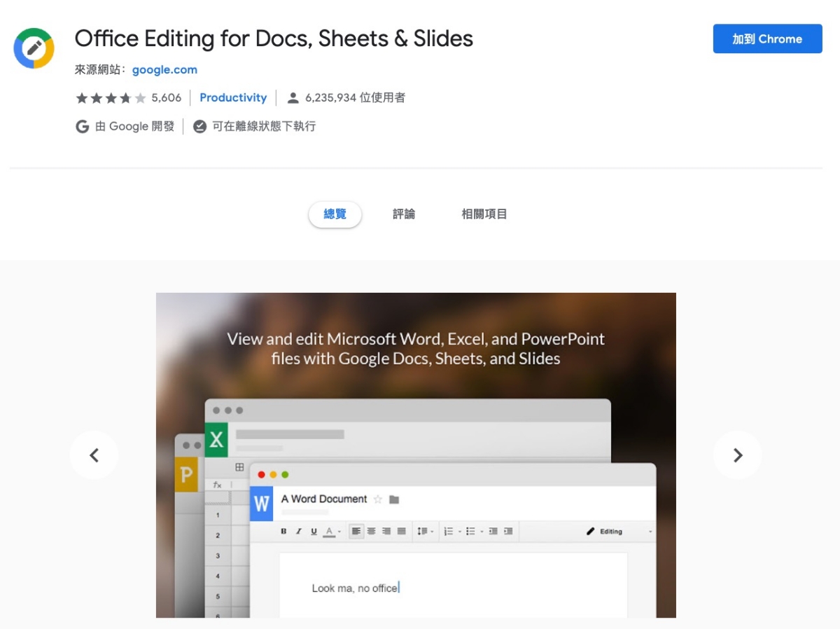Screen dimensions: 840x629
Task: Click the offline checkmark badge icon
Action: pyautogui.click(x=199, y=126)
